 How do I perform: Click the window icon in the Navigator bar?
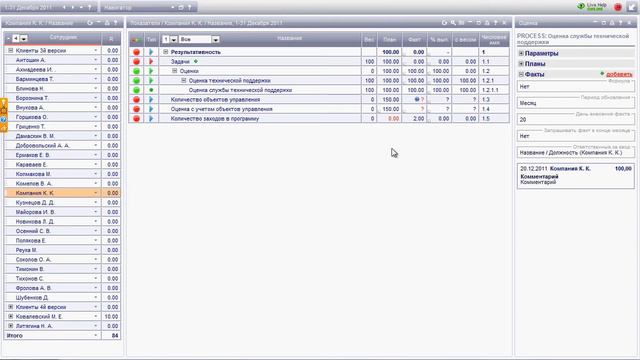coord(181,7)
